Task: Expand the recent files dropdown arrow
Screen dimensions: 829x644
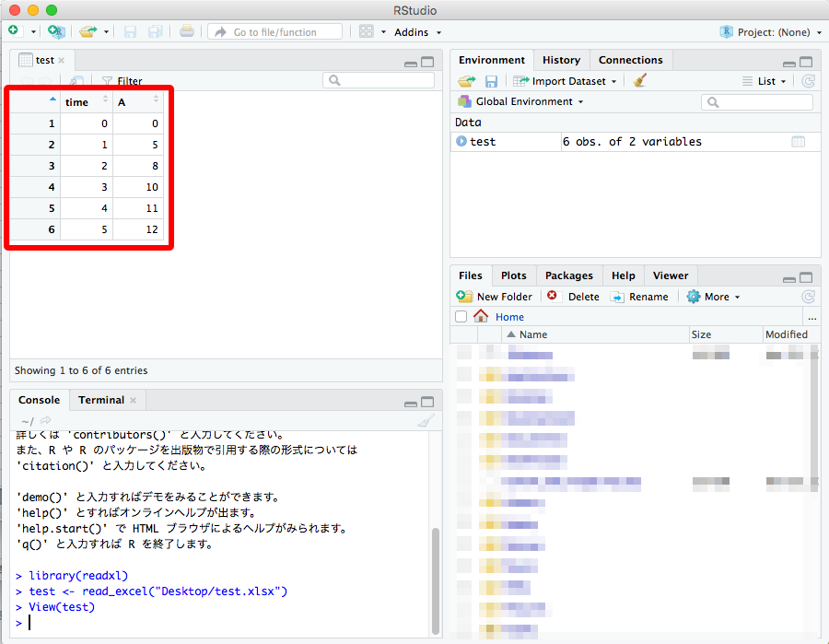Action: click(106, 31)
